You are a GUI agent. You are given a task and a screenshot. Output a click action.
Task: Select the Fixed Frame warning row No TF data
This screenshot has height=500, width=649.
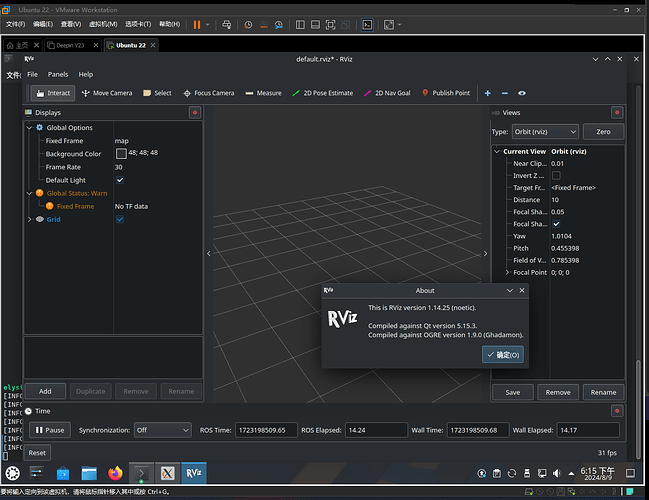point(113,206)
